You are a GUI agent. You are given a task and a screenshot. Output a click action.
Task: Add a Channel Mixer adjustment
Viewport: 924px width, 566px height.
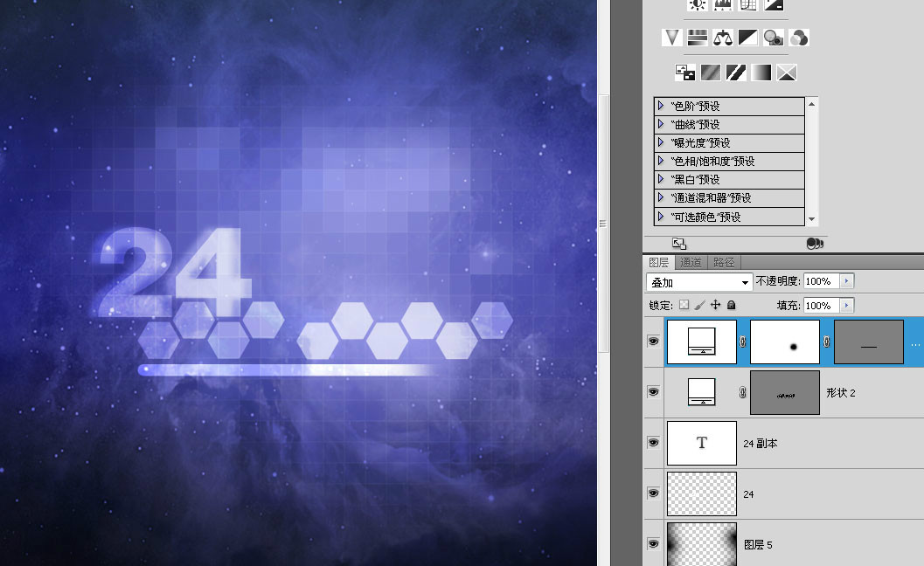pos(798,38)
